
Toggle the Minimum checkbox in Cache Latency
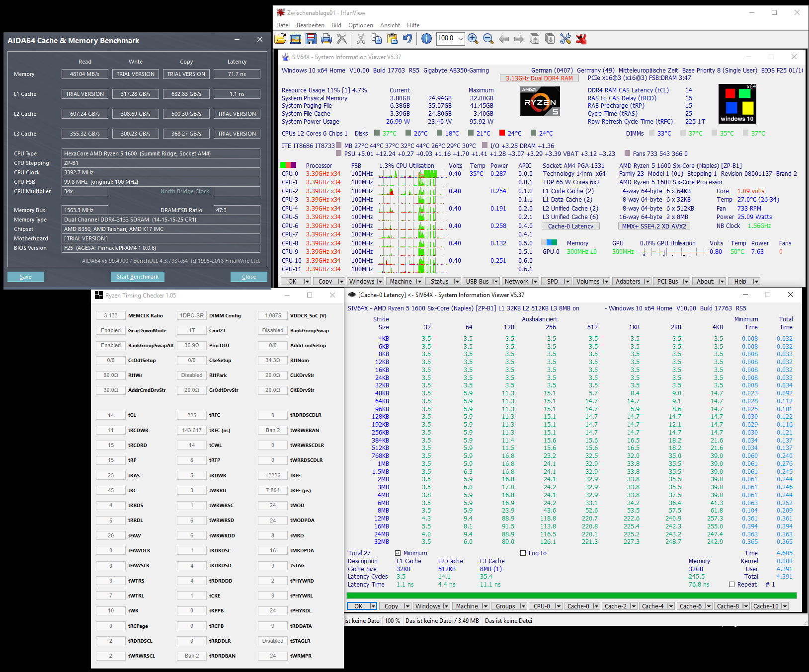coord(398,553)
